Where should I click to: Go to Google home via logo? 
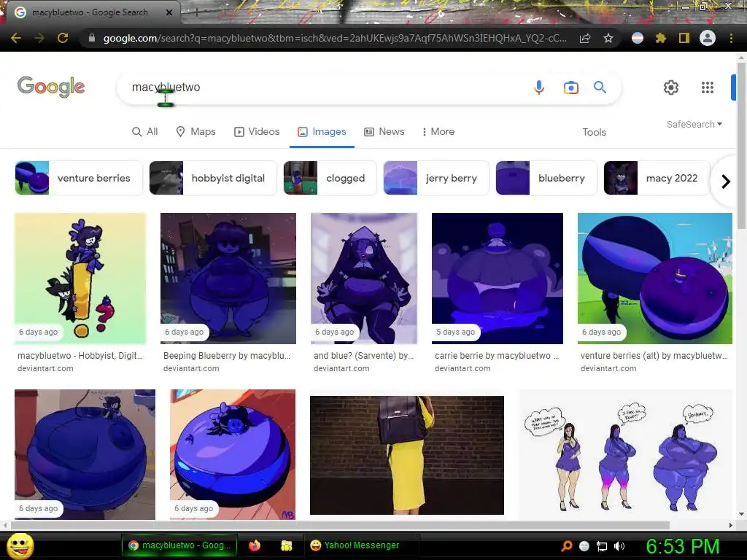coord(51,87)
